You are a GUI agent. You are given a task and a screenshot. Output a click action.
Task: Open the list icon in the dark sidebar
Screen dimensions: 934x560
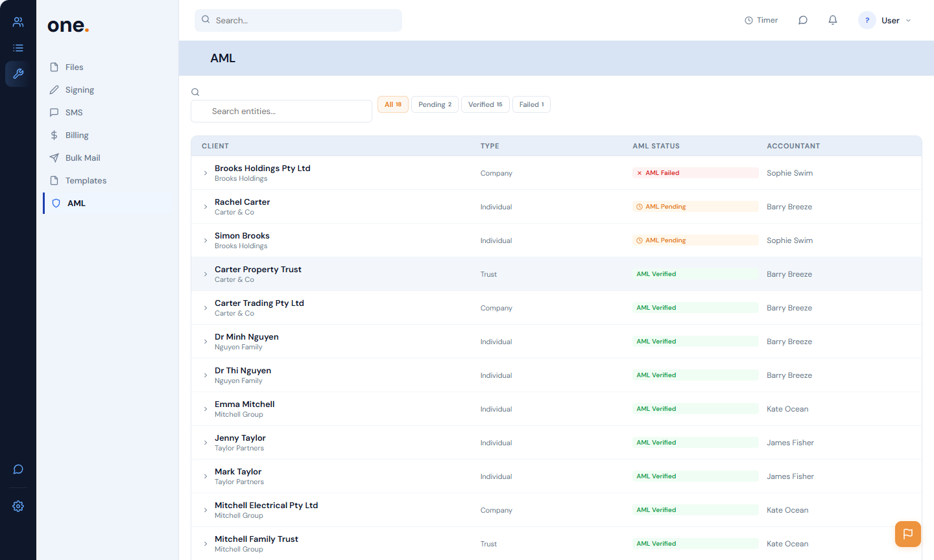[18, 48]
